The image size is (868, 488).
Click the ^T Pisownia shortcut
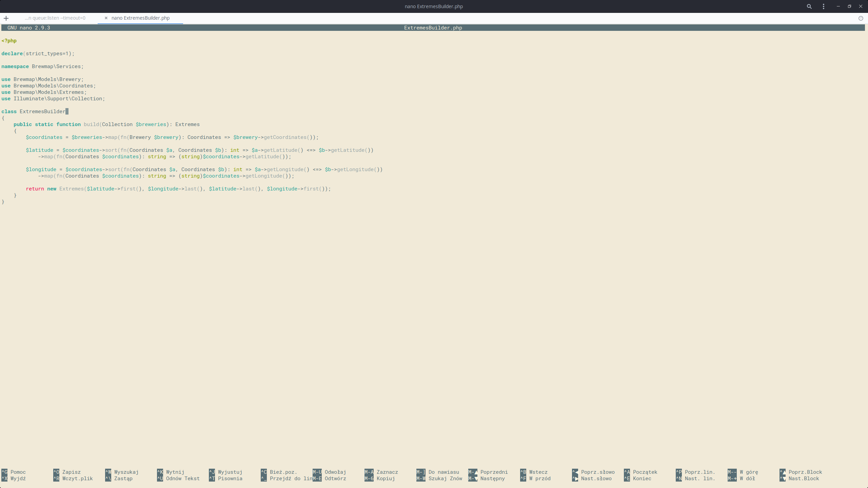click(225, 479)
